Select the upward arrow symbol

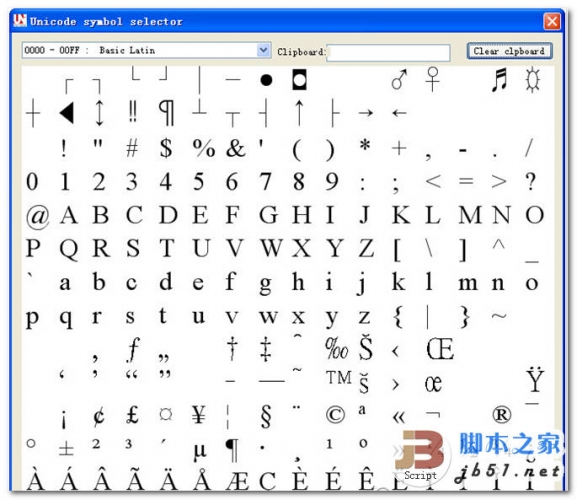299,113
